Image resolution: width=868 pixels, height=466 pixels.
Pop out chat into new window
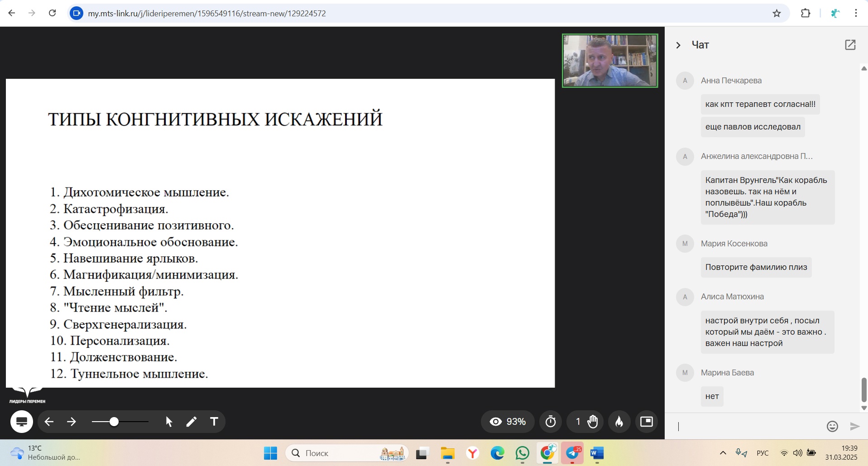pyautogui.click(x=850, y=45)
